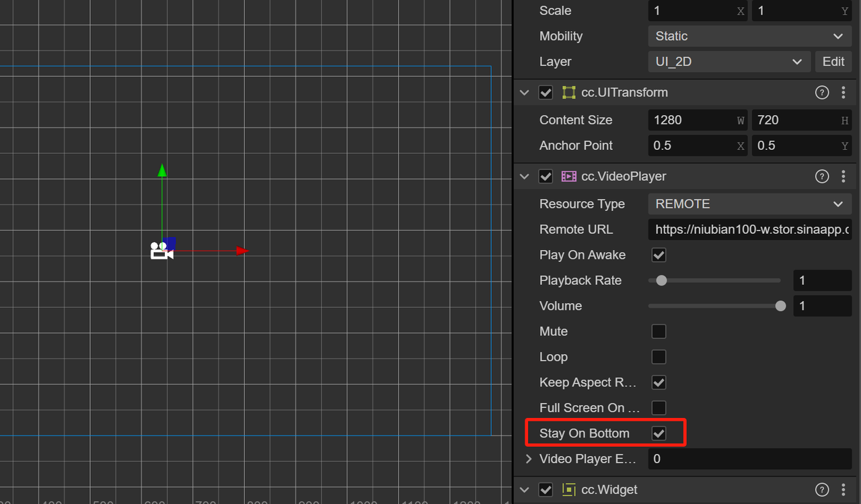Collapse the cc.UITransform section
Screen dimensions: 861x504
pos(525,93)
